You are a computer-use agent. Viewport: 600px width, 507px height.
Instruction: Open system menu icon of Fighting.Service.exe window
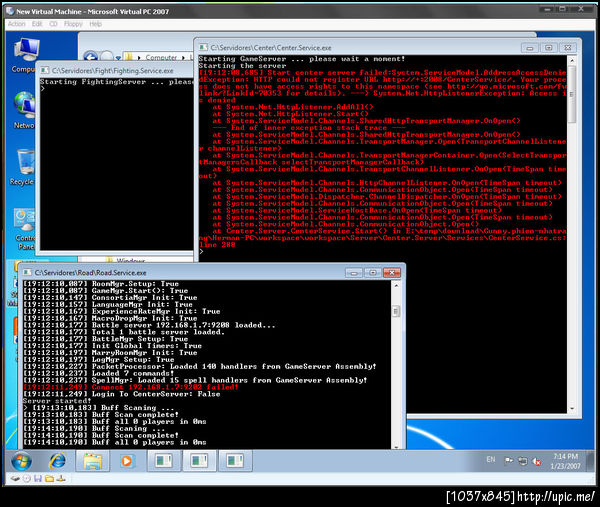click(x=45, y=70)
